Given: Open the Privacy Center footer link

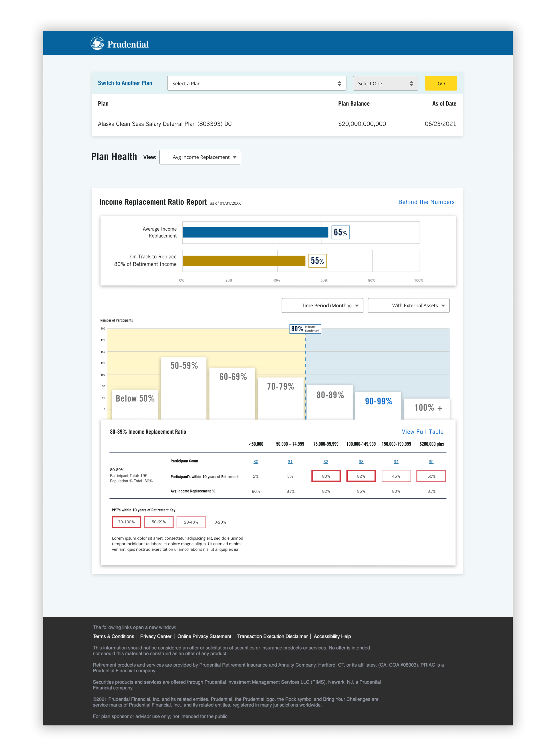Looking at the screenshot, I should 155,636.
